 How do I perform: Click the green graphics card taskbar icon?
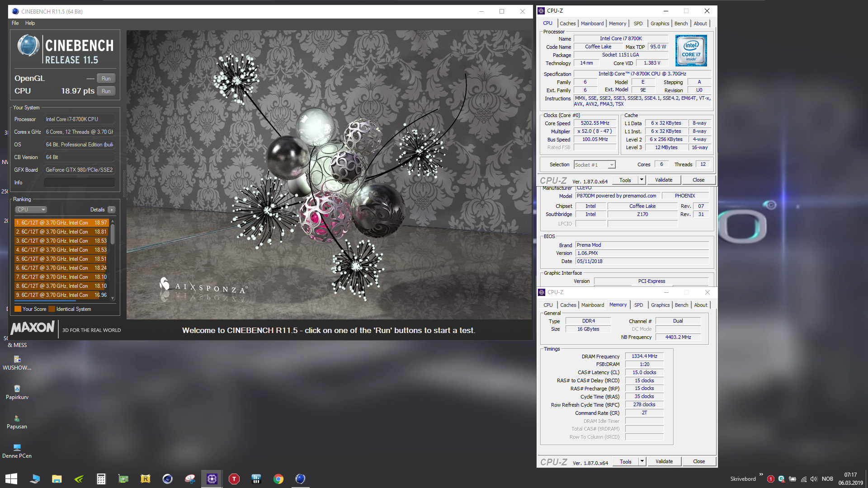(123, 479)
